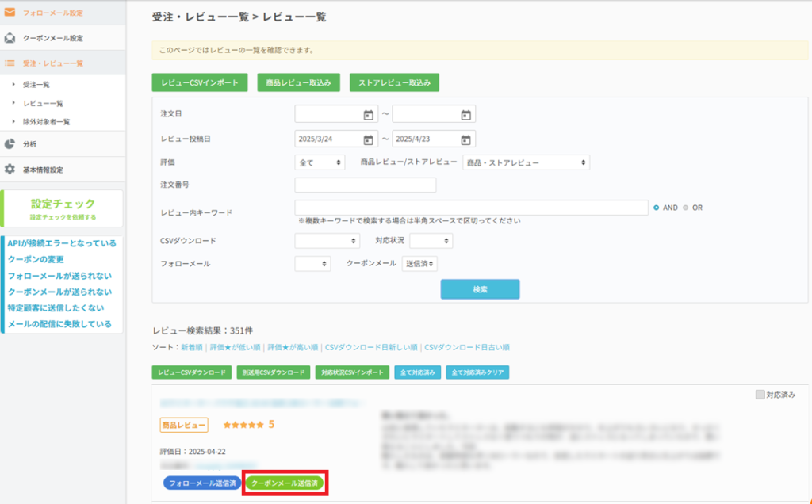Viewport: 812px width, 504px height.
Task: Open the クーポンメール 送信済 dropdown
Action: pos(419,264)
